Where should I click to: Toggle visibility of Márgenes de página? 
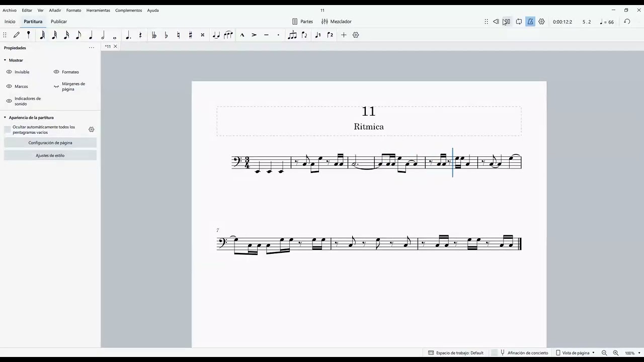56,86
